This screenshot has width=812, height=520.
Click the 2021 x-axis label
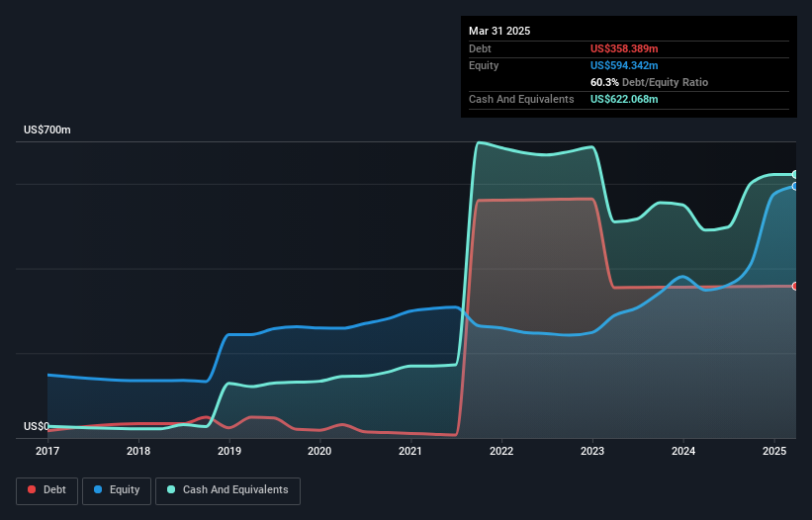click(x=410, y=451)
